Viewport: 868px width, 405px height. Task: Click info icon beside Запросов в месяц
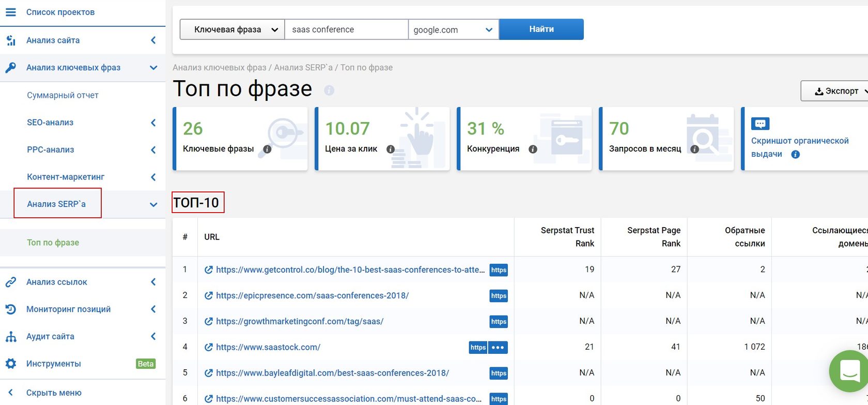click(x=695, y=149)
